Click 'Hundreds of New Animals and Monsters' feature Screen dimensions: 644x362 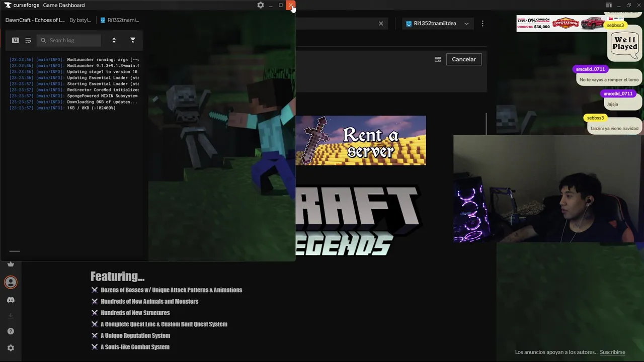(x=149, y=302)
